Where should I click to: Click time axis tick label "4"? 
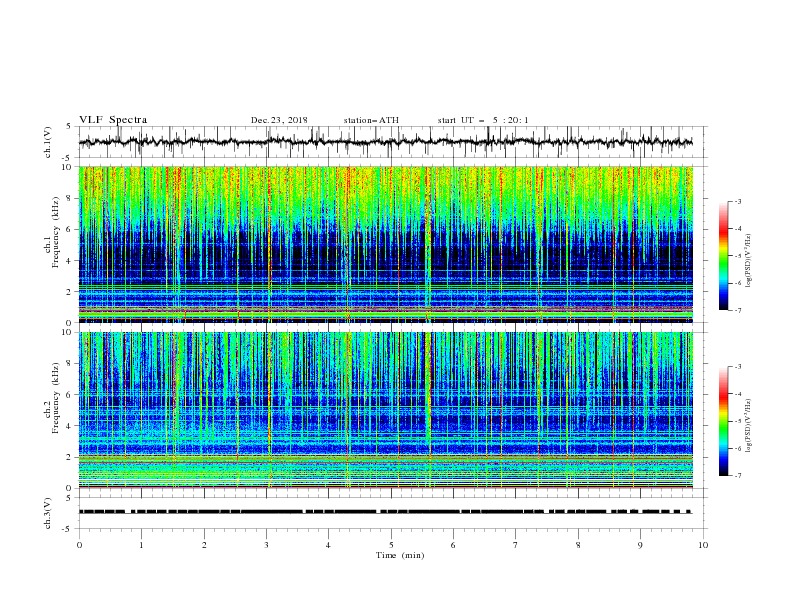(x=328, y=545)
